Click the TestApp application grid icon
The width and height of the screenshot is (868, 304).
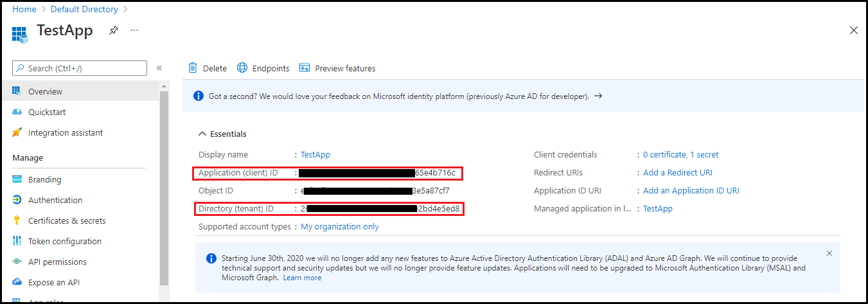click(21, 34)
